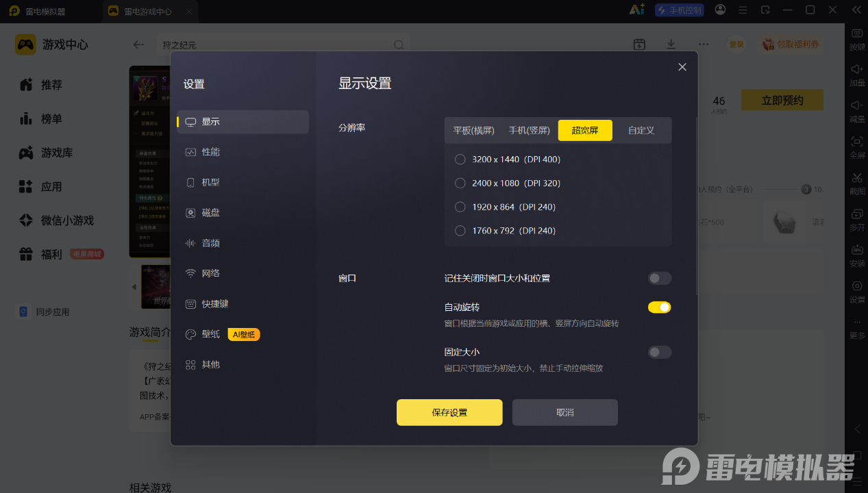Click the 保存设置 save button
Screen dimensions: 868x493
[x=449, y=412]
